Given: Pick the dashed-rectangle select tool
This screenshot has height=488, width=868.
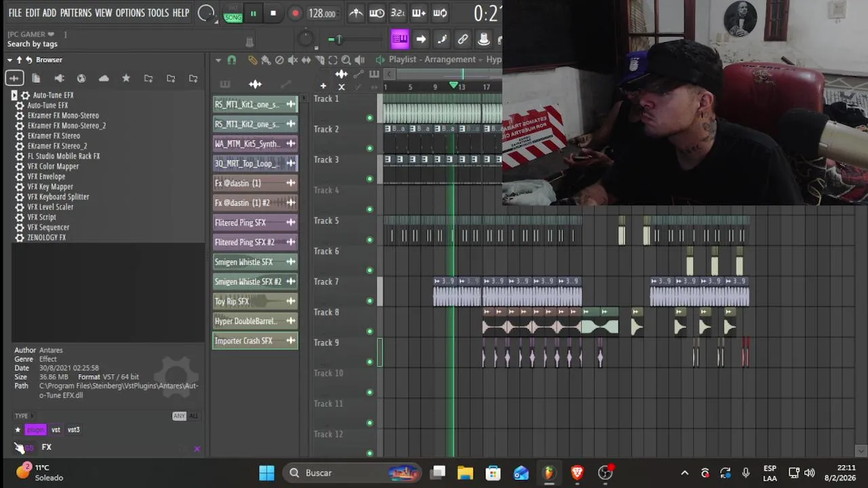Looking at the screenshot, I should [333, 60].
